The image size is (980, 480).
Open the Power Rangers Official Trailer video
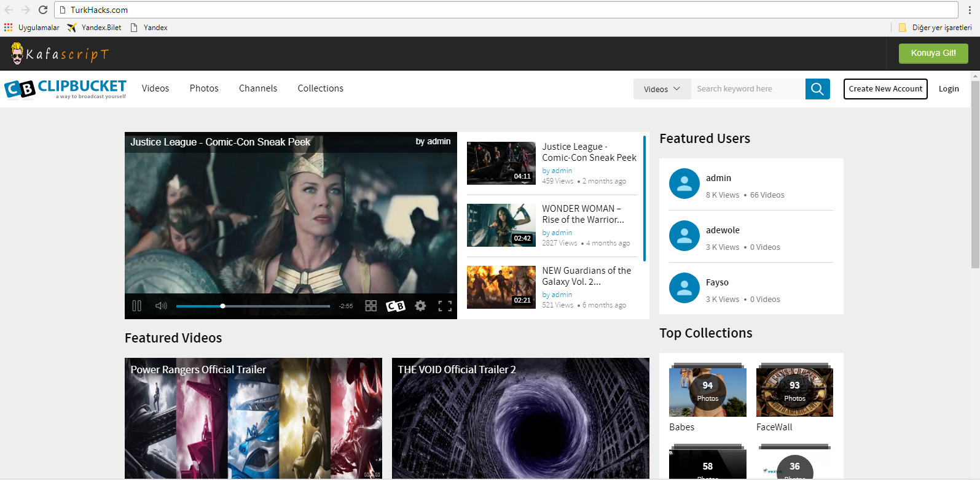coord(253,418)
